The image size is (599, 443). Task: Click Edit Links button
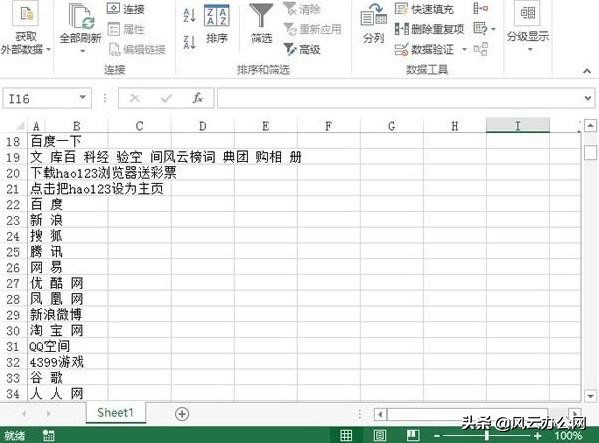pos(137,49)
